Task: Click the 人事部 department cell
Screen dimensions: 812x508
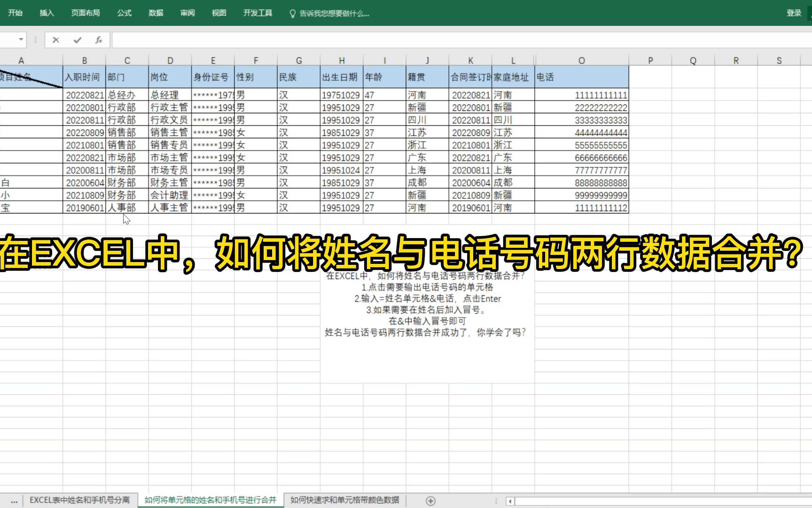Action: click(x=127, y=208)
